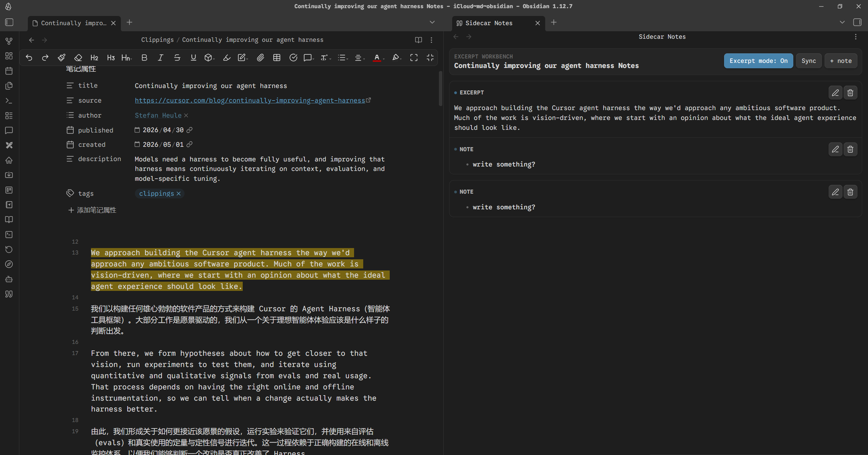
Task: Click the pencil-ruler ribbon icon
Action: (x=9, y=145)
